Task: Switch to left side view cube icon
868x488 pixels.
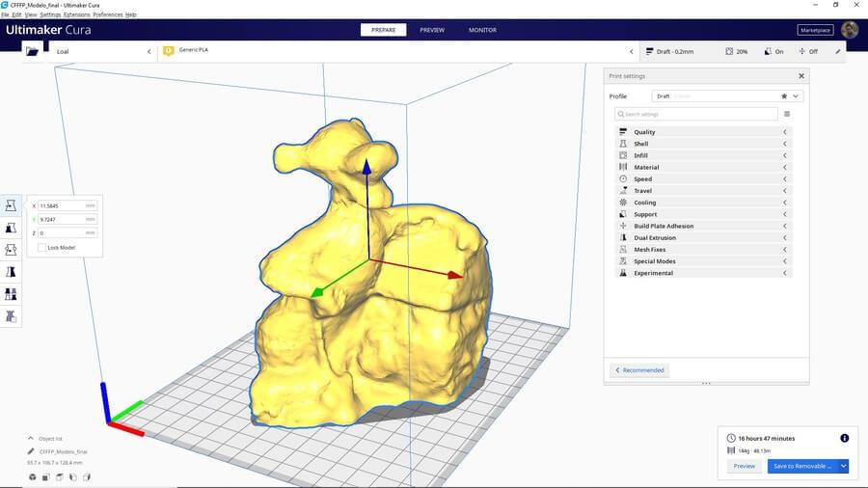Action: point(73,477)
